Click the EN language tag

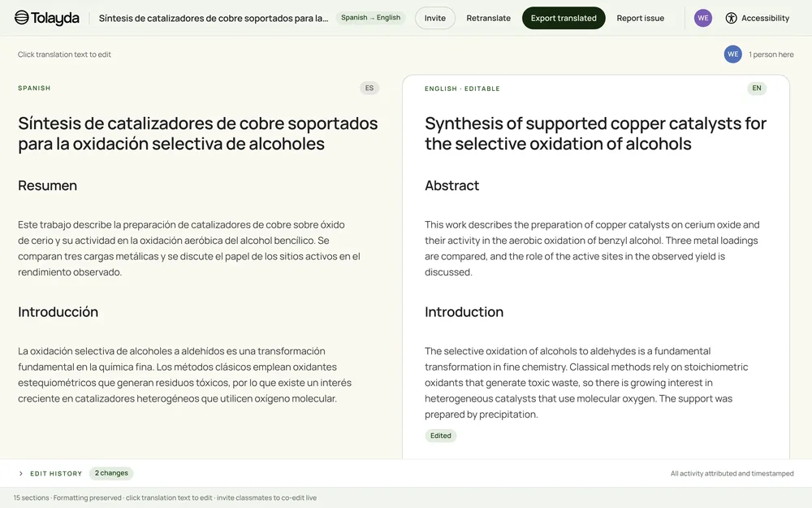coord(757,88)
